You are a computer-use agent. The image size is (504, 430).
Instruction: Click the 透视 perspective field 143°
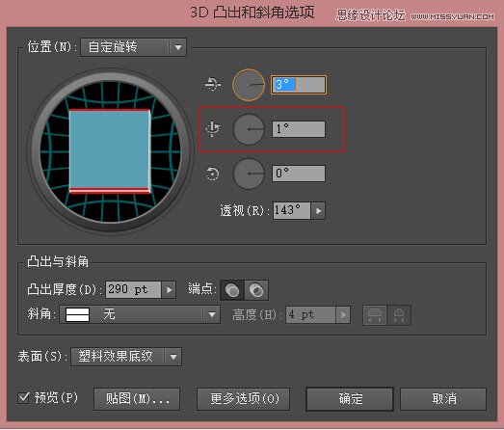(x=292, y=210)
